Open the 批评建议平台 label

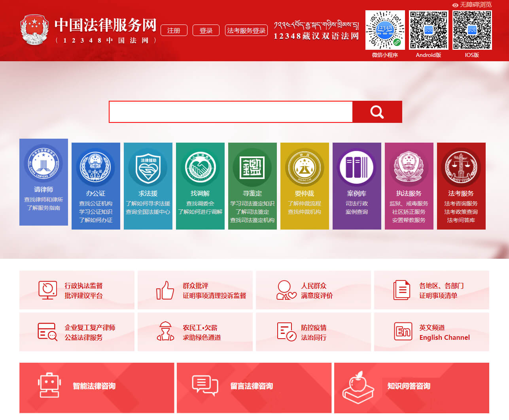[x=83, y=296]
